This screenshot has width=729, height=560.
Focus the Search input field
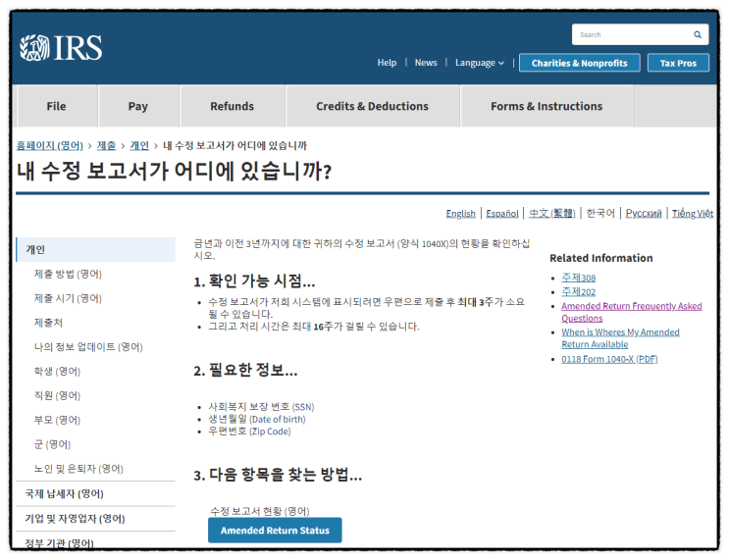click(640, 35)
